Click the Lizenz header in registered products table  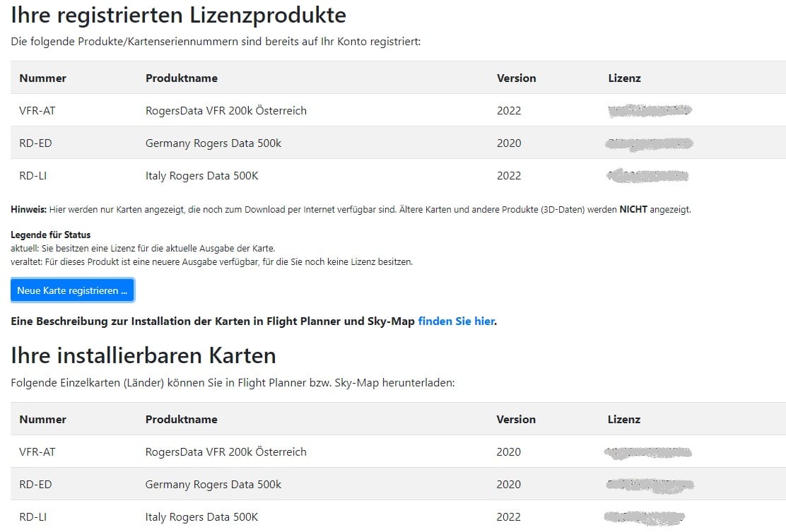pos(624,78)
